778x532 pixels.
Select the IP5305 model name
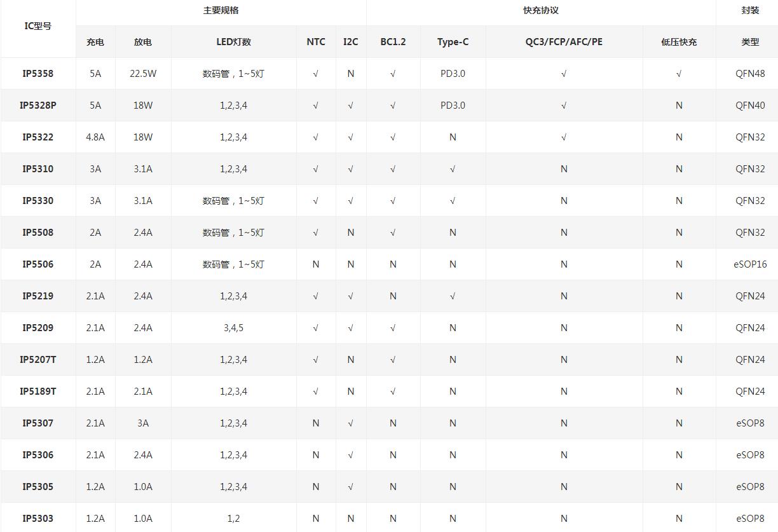click(x=38, y=487)
